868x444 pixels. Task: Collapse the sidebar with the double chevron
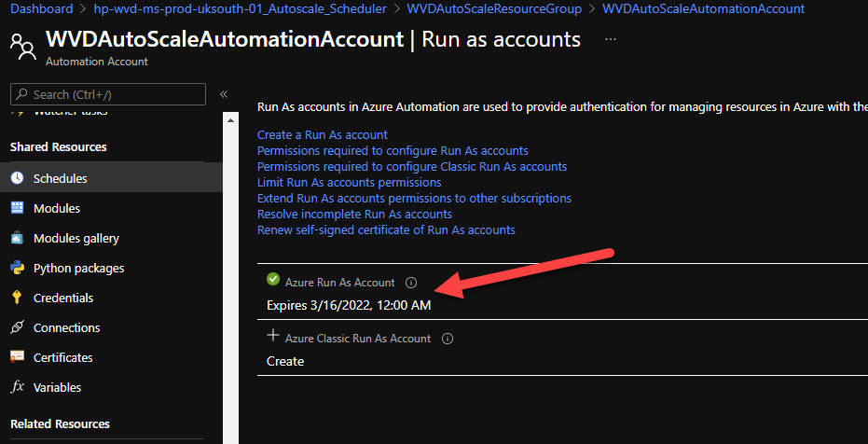point(224,94)
